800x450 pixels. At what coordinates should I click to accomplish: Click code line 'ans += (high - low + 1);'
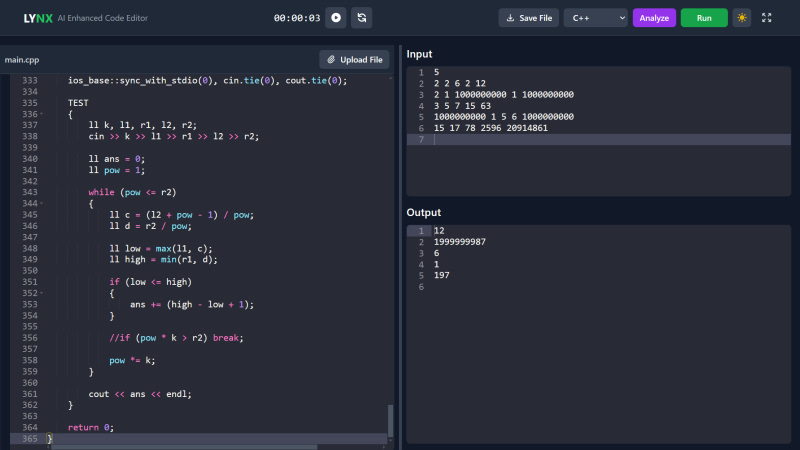[x=192, y=305]
